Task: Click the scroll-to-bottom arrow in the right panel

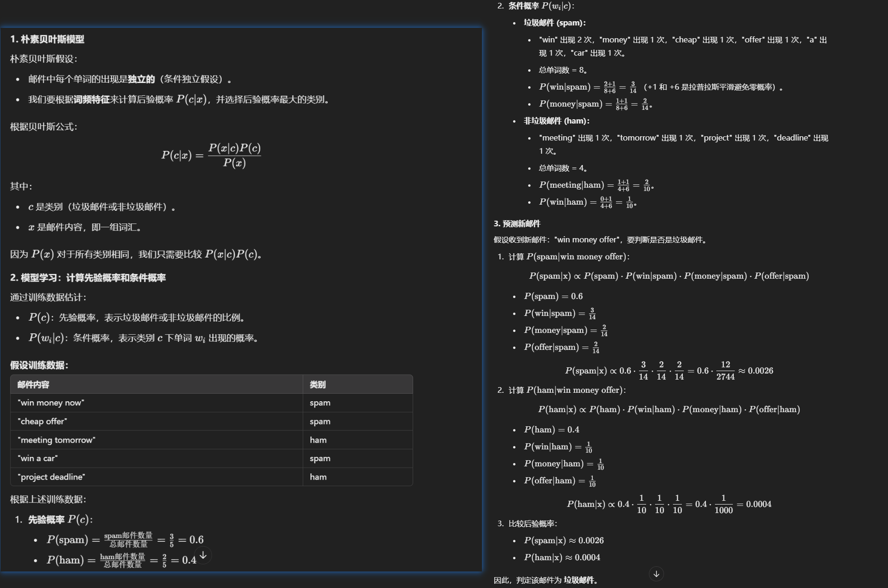Action: point(656,574)
